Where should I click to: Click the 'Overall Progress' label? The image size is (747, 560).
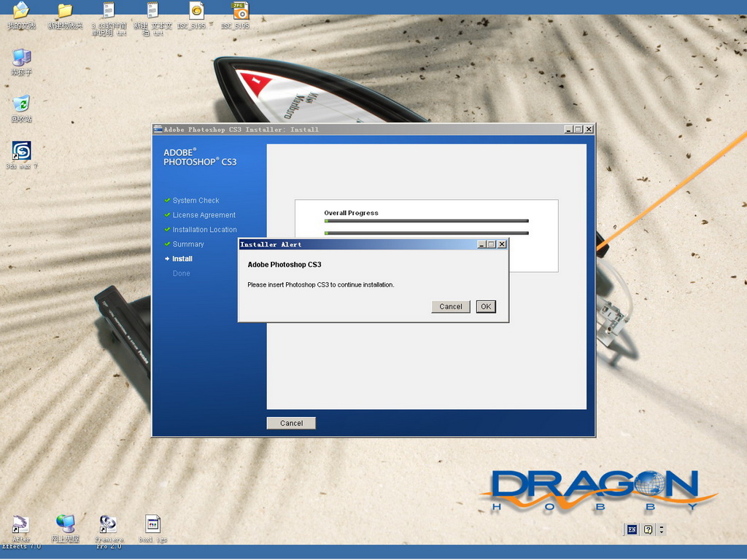coord(351,213)
